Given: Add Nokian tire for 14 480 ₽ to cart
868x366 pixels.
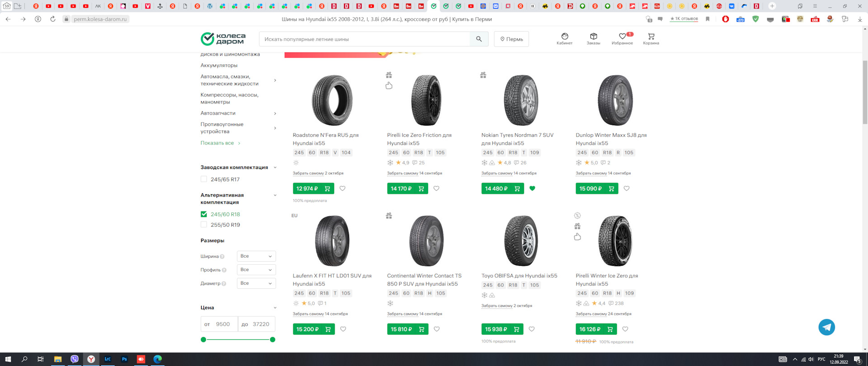Looking at the screenshot, I should [502, 188].
